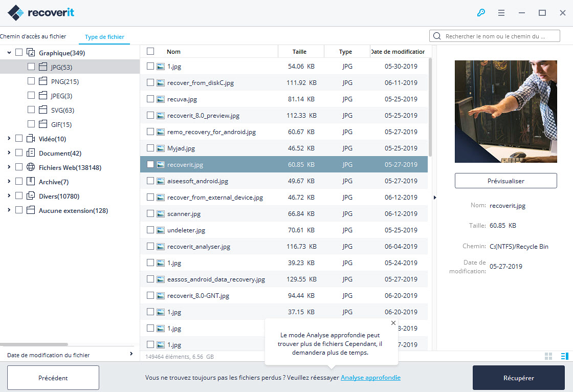573x392 pixels.
Task: Click the Divers category icon
Action: 31,195
